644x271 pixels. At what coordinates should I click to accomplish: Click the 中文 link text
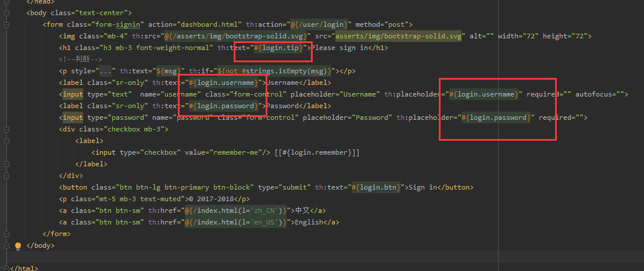303,211
